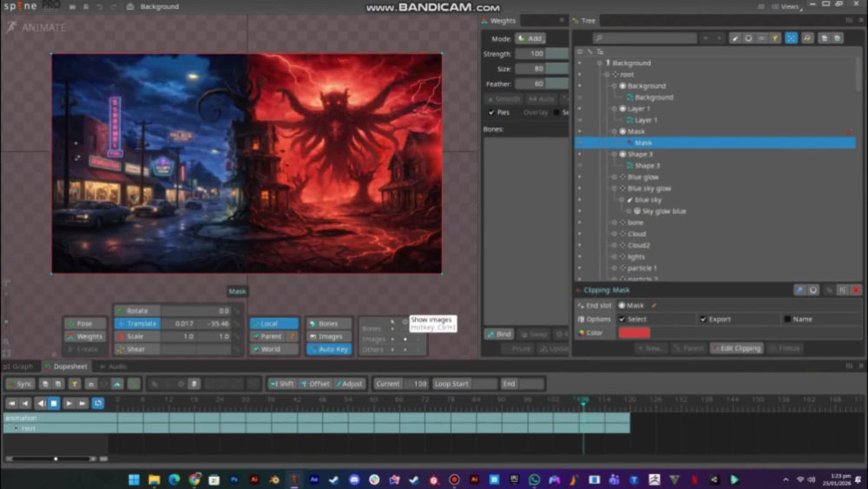The image size is (868, 489).
Task: Click the Edit Clipping button
Action: click(737, 348)
